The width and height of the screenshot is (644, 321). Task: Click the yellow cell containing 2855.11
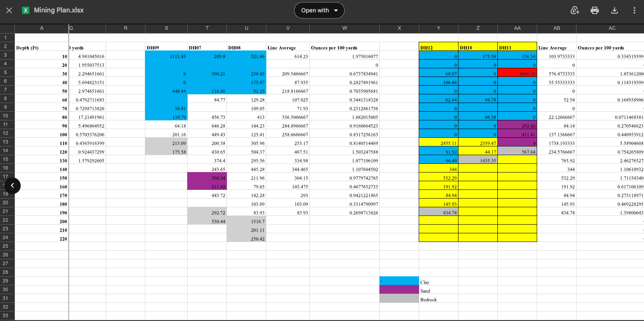click(x=438, y=143)
